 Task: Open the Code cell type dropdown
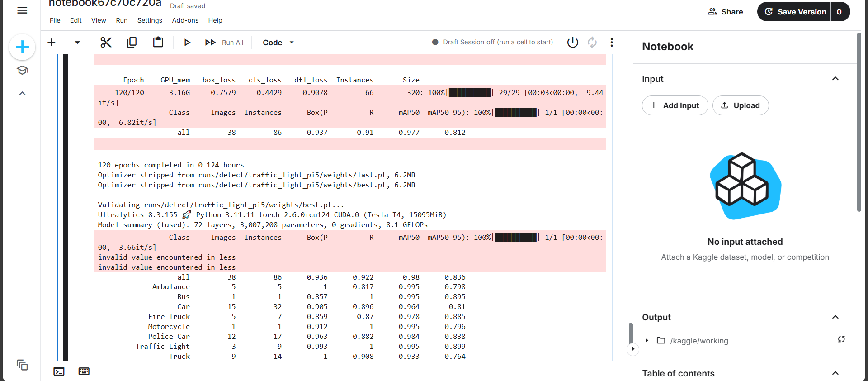pos(278,43)
